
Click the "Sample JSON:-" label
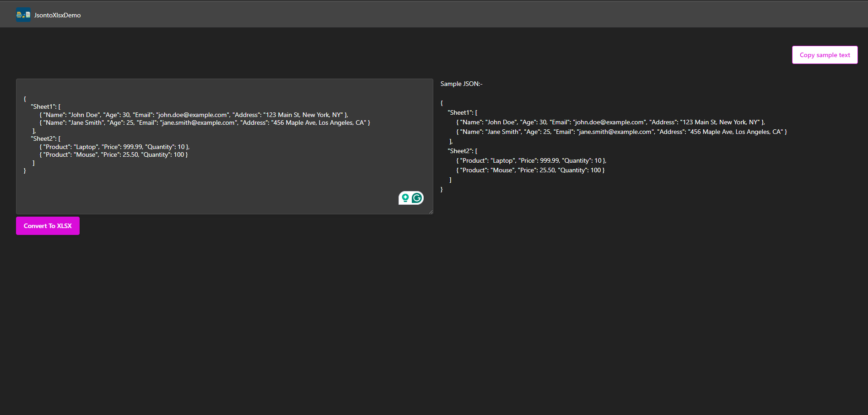point(461,84)
